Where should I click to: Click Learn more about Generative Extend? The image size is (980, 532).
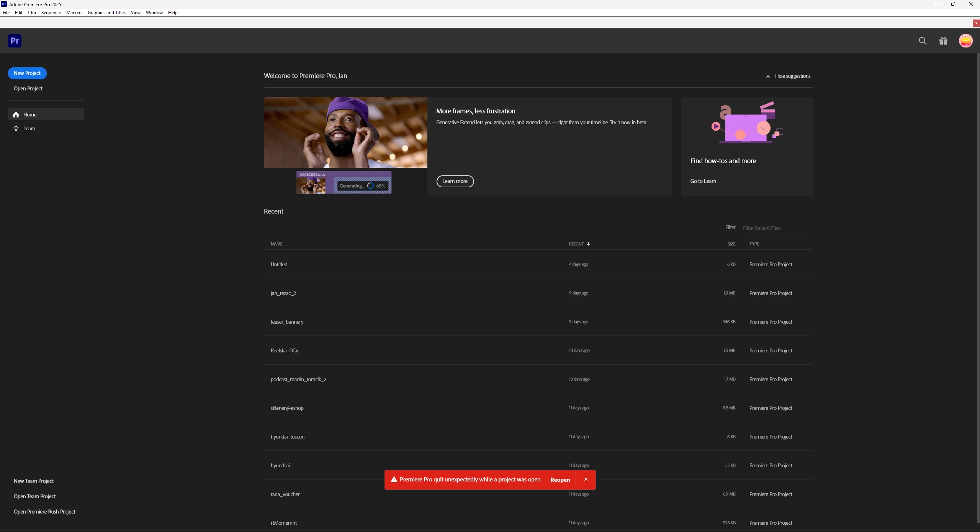pyautogui.click(x=455, y=181)
